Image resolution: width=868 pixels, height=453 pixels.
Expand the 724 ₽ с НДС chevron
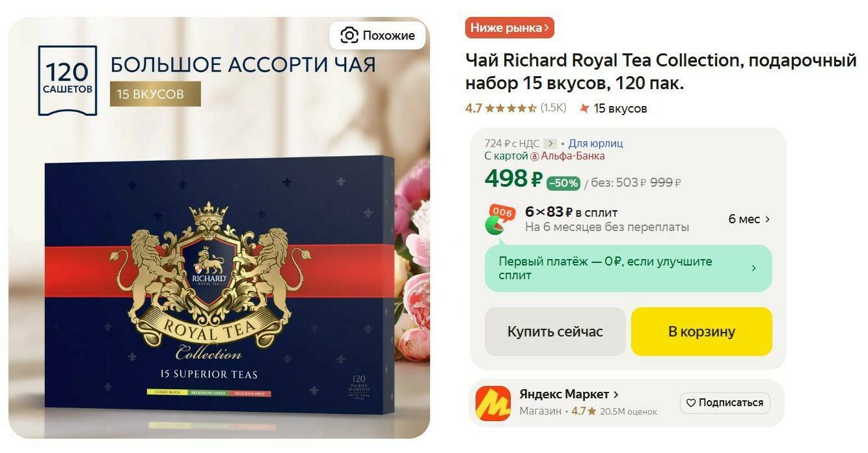point(550,143)
